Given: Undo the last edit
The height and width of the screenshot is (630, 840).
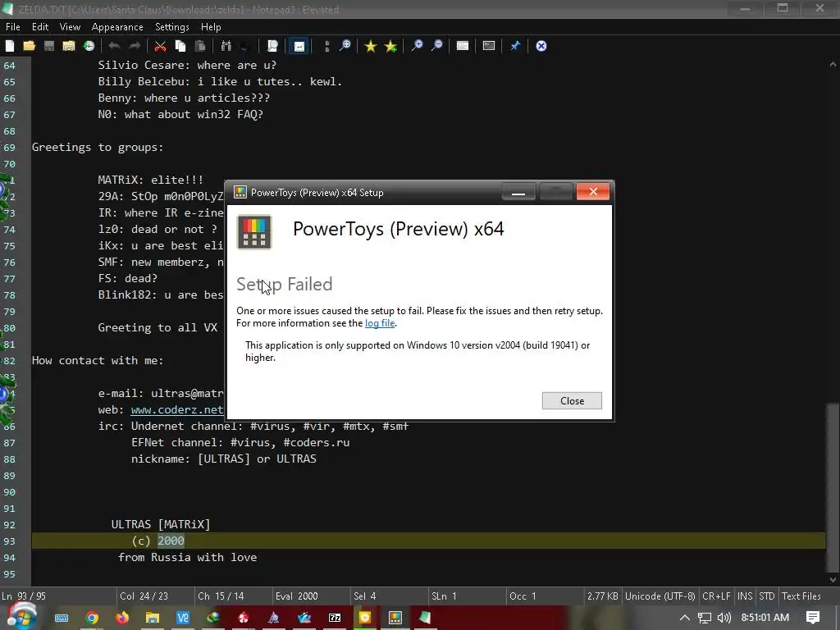Looking at the screenshot, I should (114, 46).
